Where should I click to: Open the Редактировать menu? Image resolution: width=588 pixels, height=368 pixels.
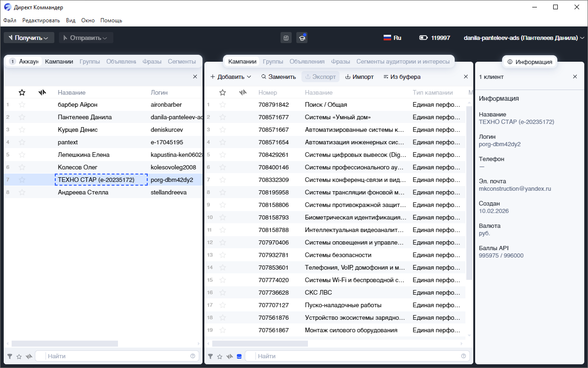pyautogui.click(x=41, y=20)
